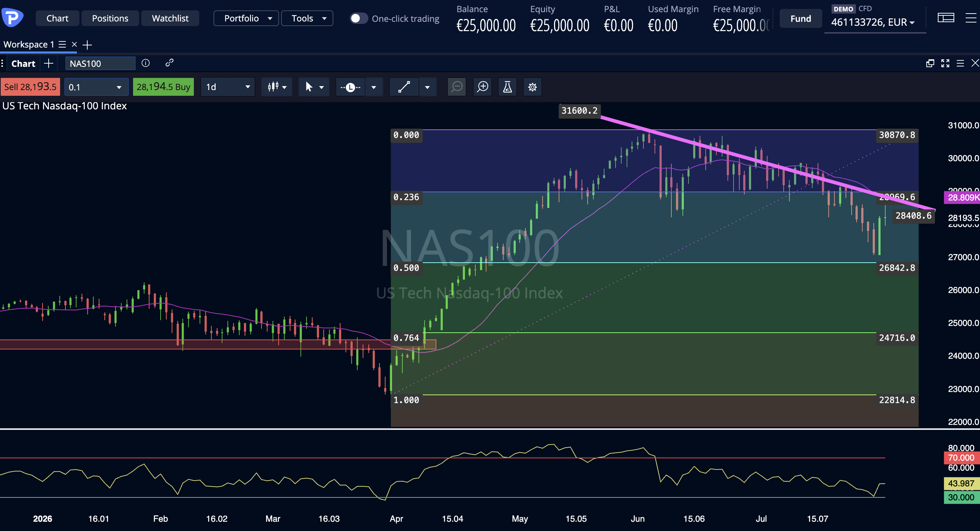
Task: Click the Fund button
Action: pos(800,18)
